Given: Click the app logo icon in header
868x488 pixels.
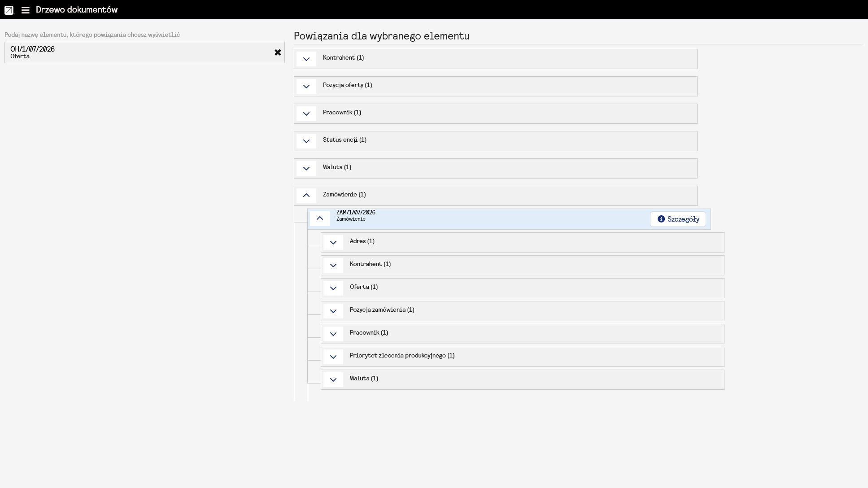Looking at the screenshot, I should [x=9, y=10].
